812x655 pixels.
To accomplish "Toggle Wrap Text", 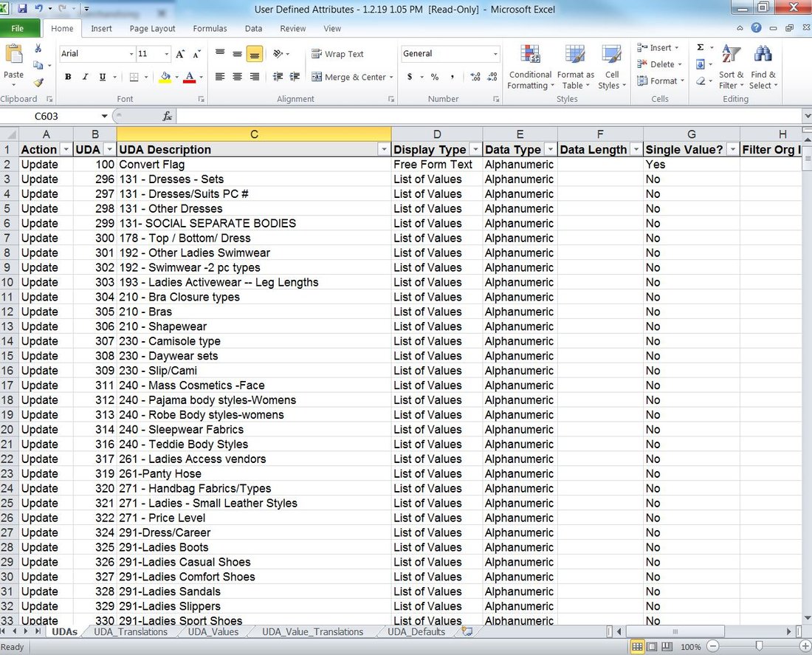I will click(337, 54).
